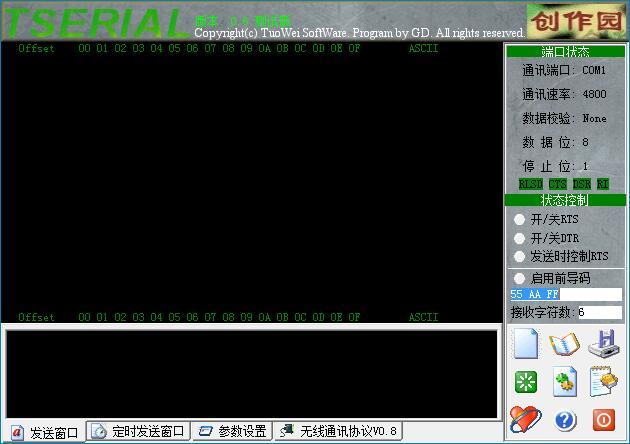Image resolution: width=630 pixels, height=444 pixels.
Task: Click the DSR status indicator
Action: 582,184
